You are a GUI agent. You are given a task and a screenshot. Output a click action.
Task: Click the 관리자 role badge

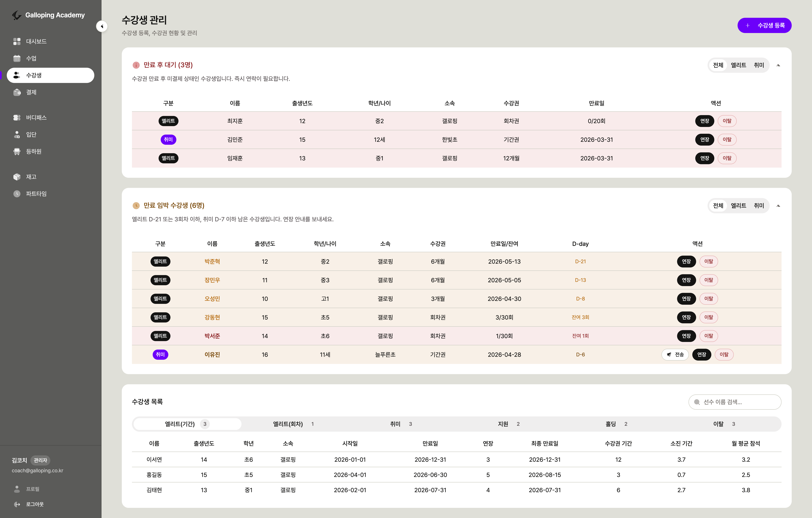pos(40,460)
